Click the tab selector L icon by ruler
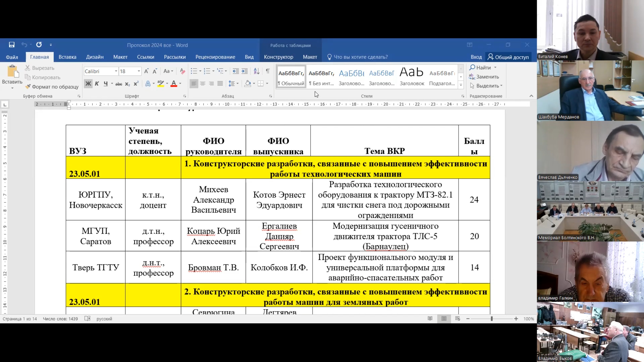Viewport: 644px width, 362px height. point(5,105)
